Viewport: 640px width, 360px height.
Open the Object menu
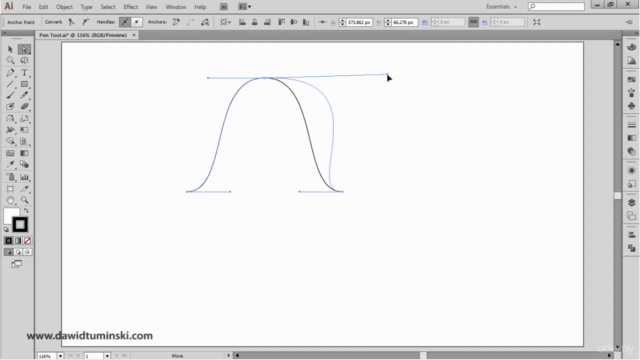pos(64,7)
